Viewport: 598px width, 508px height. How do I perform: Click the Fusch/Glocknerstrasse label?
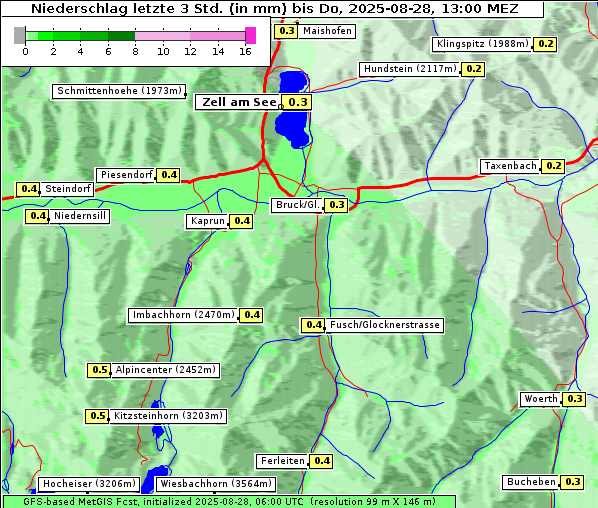[x=384, y=325]
